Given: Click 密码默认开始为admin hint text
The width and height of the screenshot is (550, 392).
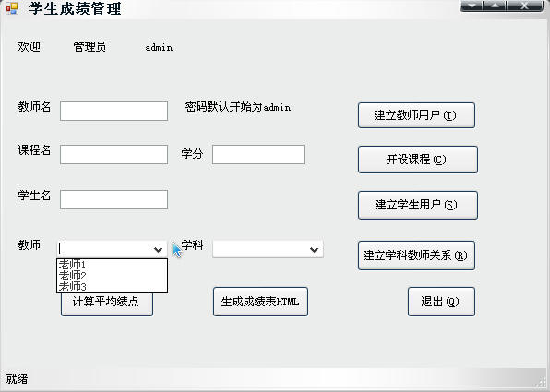Looking at the screenshot, I should pos(238,107).
